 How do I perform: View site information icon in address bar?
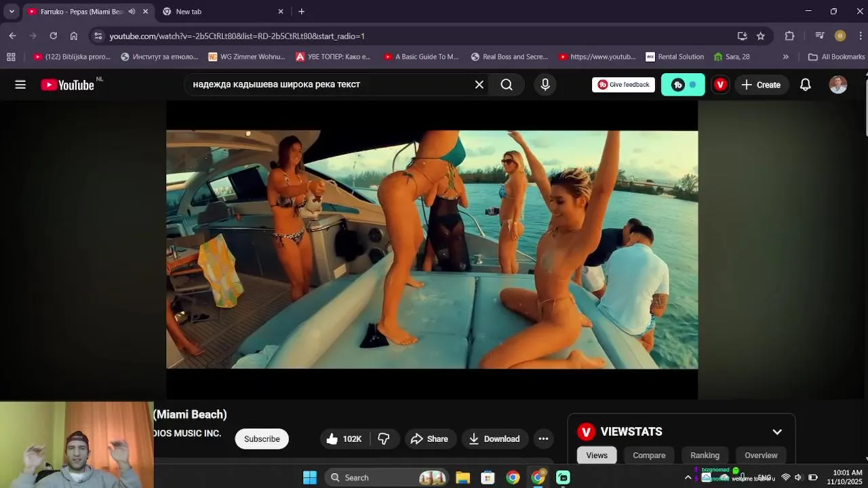coord(98,36)
